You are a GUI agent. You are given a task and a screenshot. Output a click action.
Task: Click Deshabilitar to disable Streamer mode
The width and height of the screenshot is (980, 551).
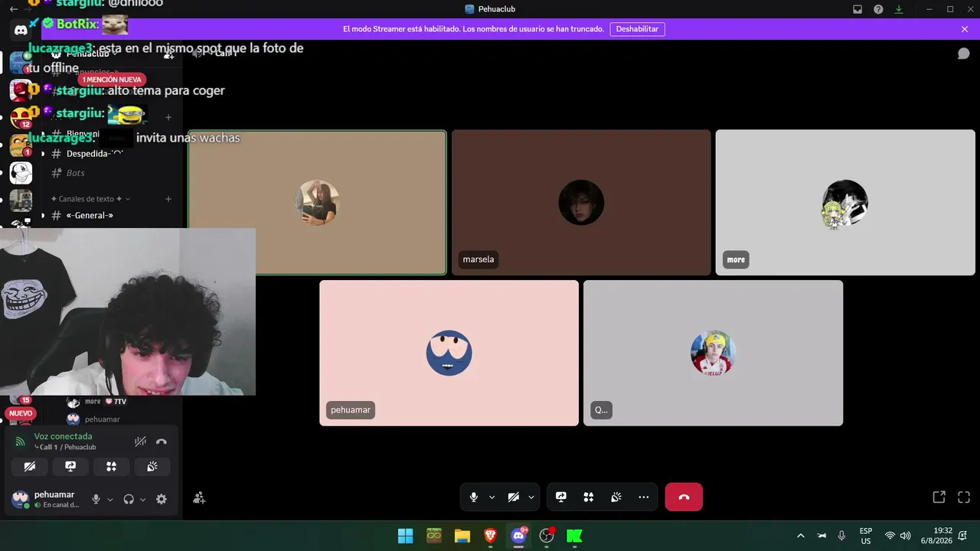click(x=637, y=29)
